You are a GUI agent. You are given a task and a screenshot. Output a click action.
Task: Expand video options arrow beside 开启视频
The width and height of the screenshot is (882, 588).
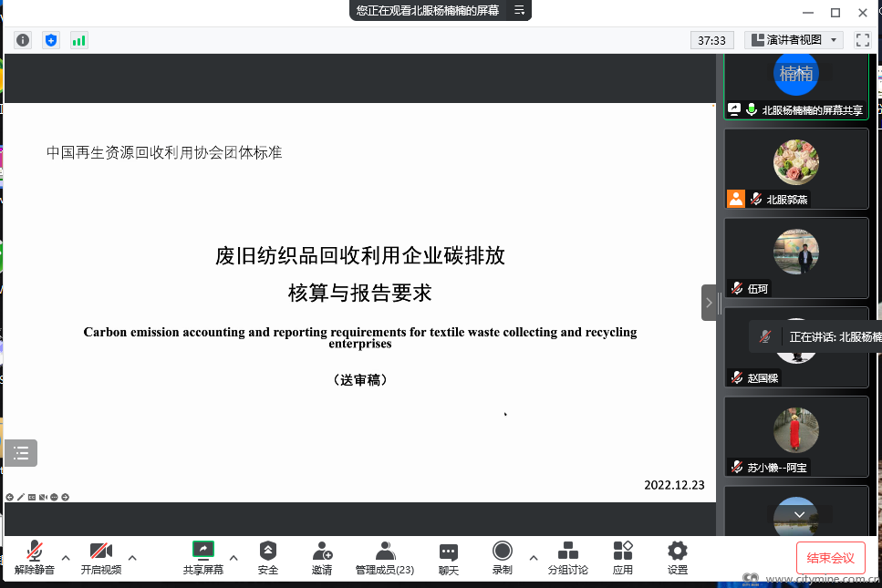(132, 557)
